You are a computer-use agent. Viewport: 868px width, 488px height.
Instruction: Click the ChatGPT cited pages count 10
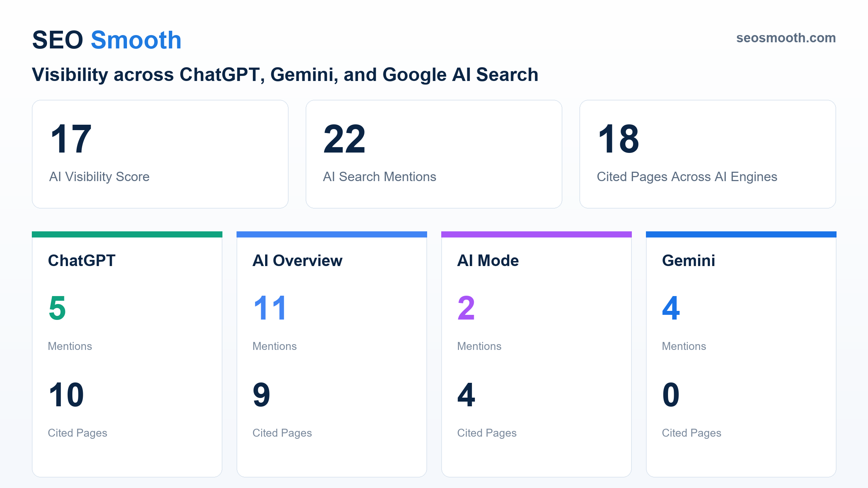click(66, 395)
